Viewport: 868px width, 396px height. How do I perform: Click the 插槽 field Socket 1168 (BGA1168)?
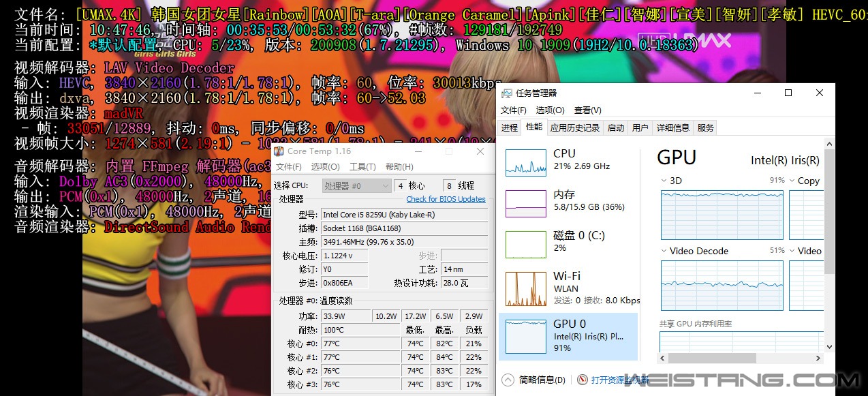404,228
